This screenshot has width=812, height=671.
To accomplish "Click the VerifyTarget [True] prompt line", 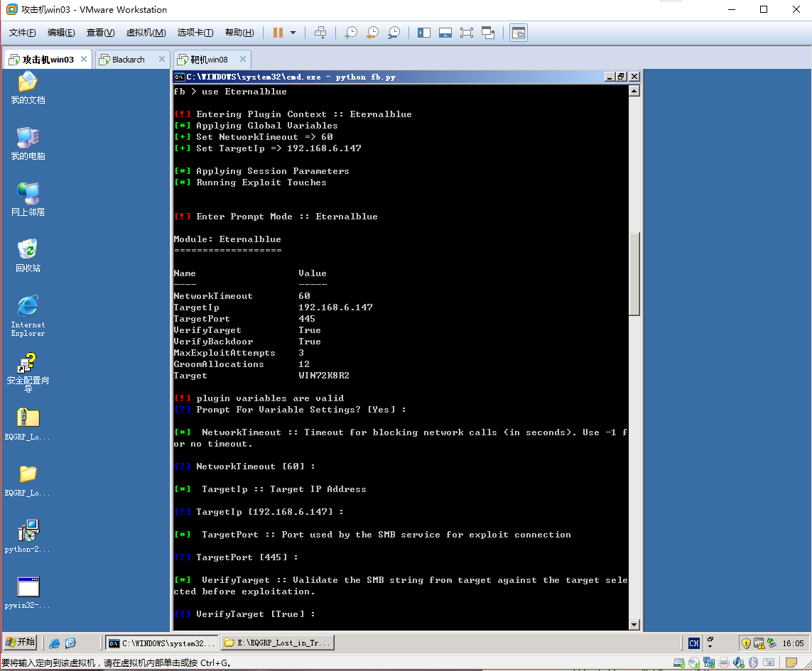I will click(244, 614).
